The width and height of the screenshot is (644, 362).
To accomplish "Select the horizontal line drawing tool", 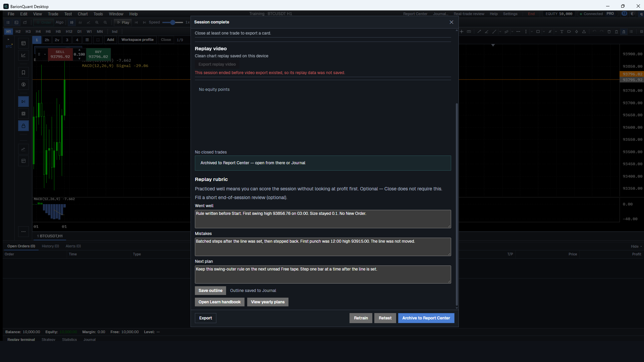I will pyautogui.click(x=518, y=32).
